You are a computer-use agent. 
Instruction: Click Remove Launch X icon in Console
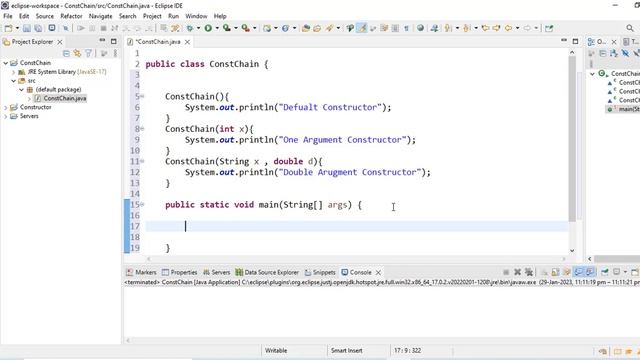[518, 272]
